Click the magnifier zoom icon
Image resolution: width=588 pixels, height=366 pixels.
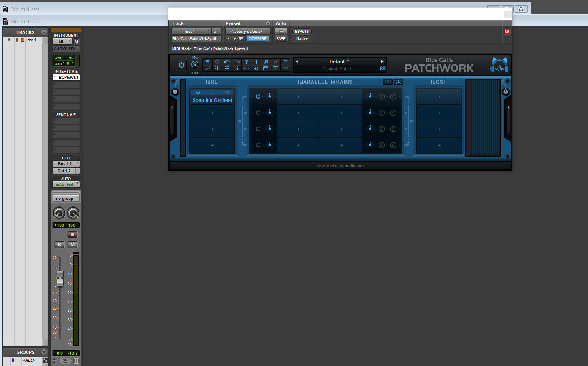pyautogui.click(x=266, y=62)
